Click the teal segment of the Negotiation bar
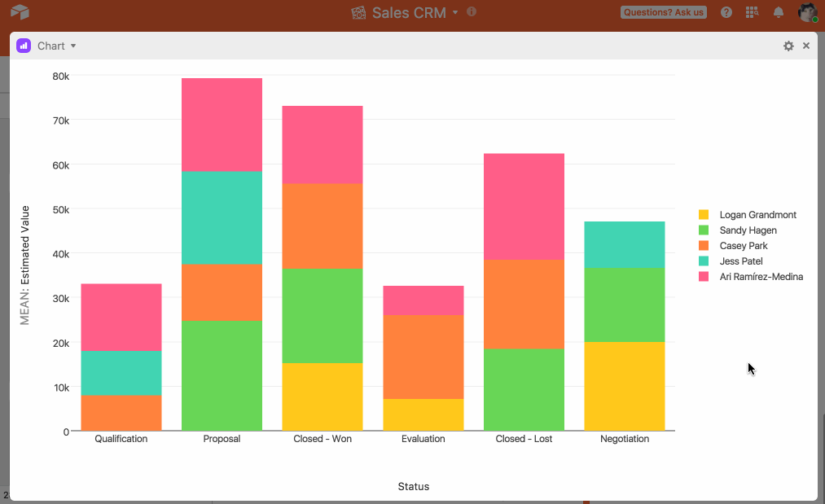 pyautogui.click(x=625, y=245)
